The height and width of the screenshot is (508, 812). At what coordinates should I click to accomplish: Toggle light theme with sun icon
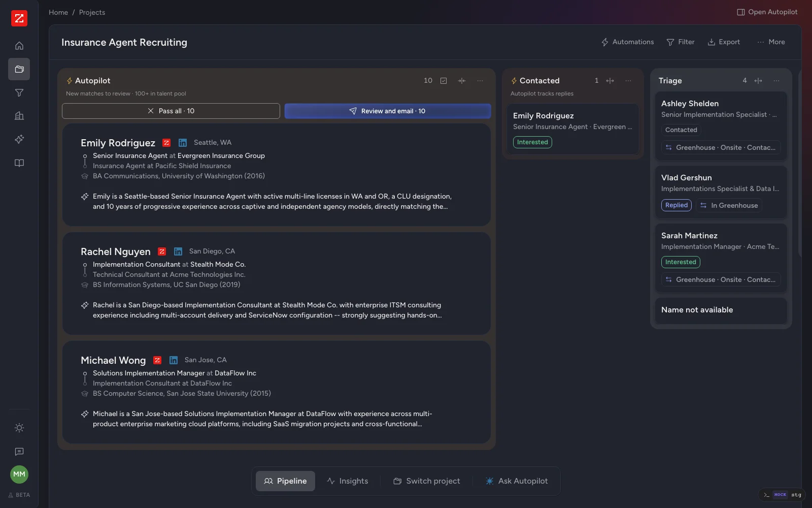tap(19, 428)
